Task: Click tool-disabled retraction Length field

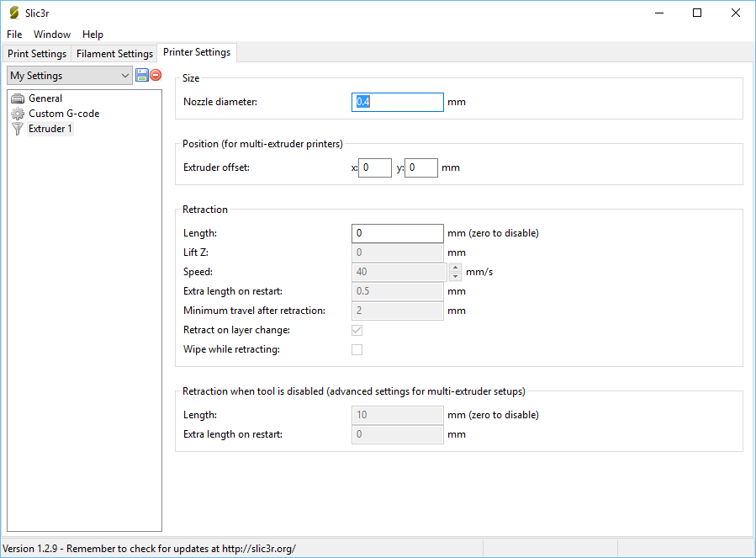Action: click(397, 415)
